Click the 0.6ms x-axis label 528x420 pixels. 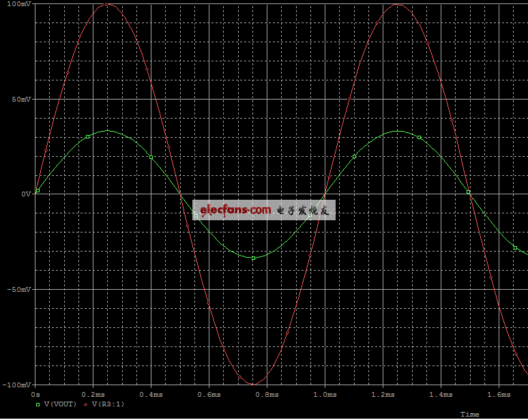point(209,394)
